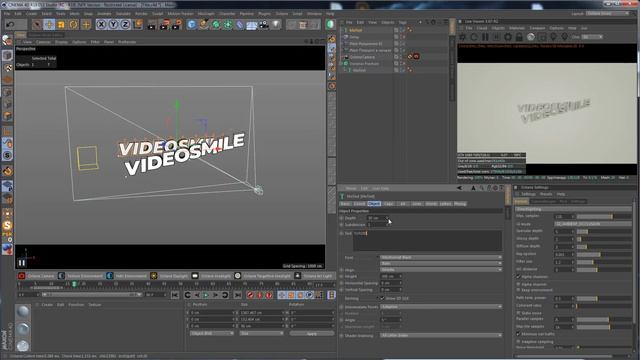Adjust the Max. samples slider
Viewport: 640px width, 360px height.
coord(604,216)
